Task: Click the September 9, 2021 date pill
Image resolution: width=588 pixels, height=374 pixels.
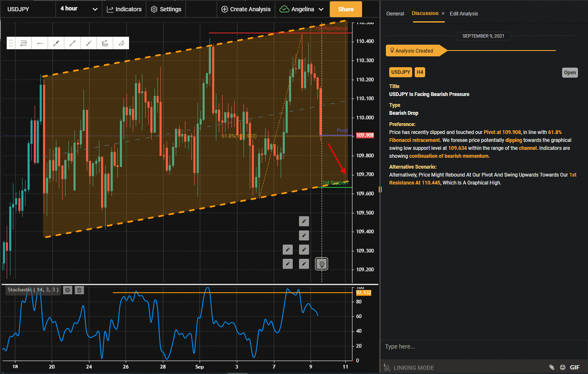Action: pyautogui.click(x=483, y=36)
